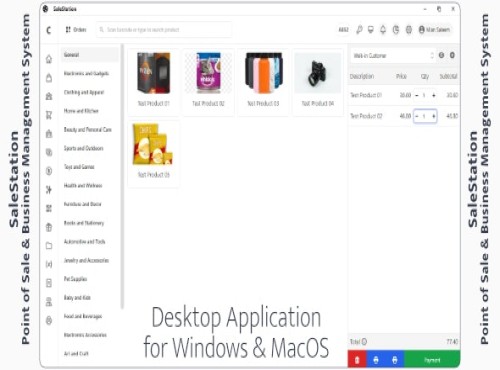Screen dimensions: 500x370
Task: Select the Food and Beverages category
Action: click(83, 316)
